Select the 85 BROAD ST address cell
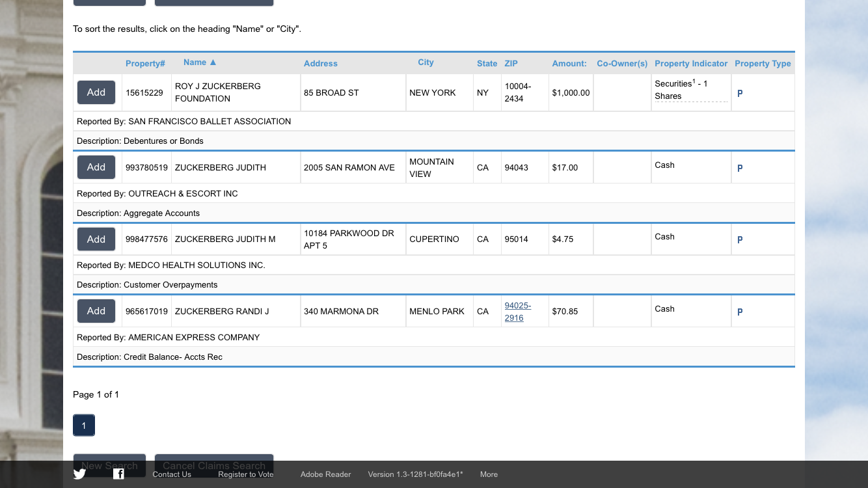This screenshot has height=488, width=868. point(353,92)
